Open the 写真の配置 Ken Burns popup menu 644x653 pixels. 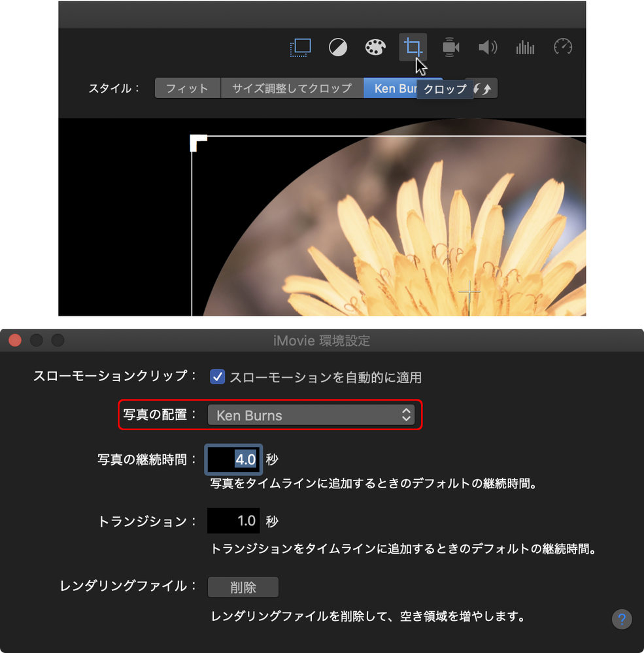pyautogui.click(x=313, y=414)
